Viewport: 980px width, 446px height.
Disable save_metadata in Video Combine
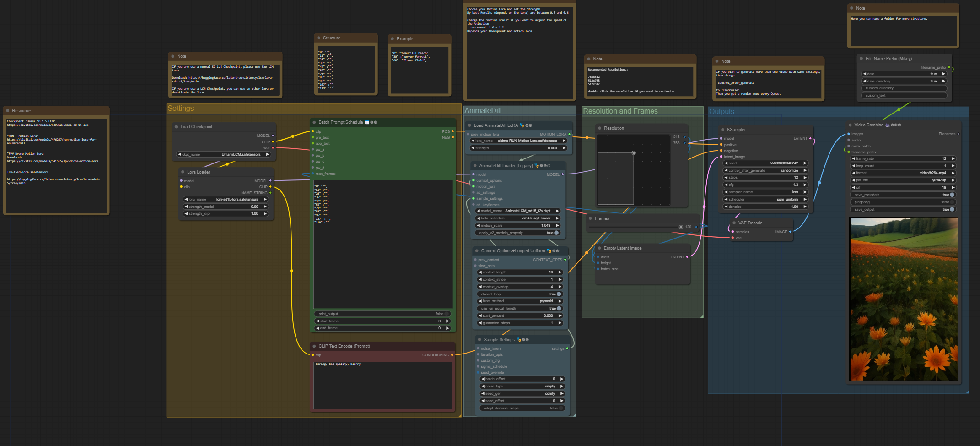(x=952, y=195)
